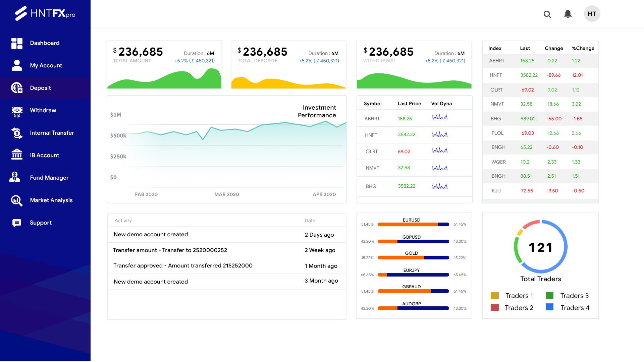Click the yellow Traders 1 swatch
Viewport: 644px width, 362px height.
point(494,296)
